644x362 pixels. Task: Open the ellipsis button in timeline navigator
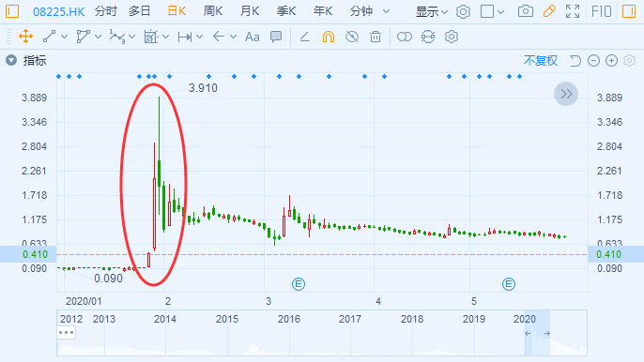[66, 332]
